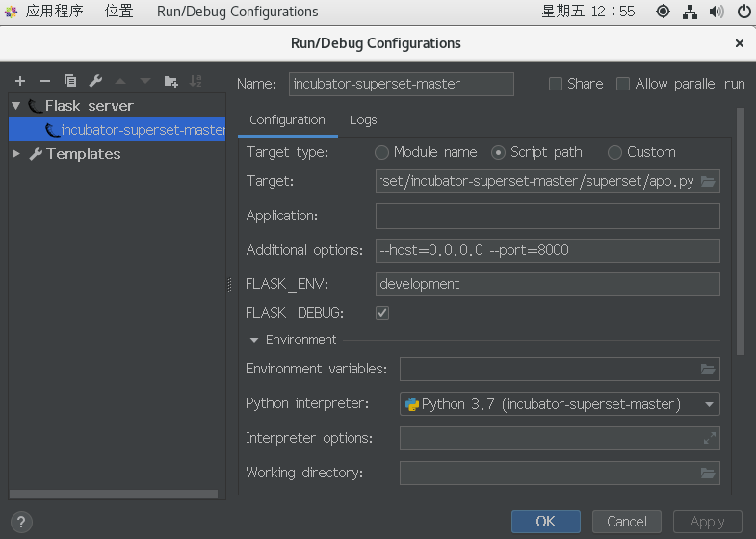Move configuration down arrow

(x=145, y=81)
